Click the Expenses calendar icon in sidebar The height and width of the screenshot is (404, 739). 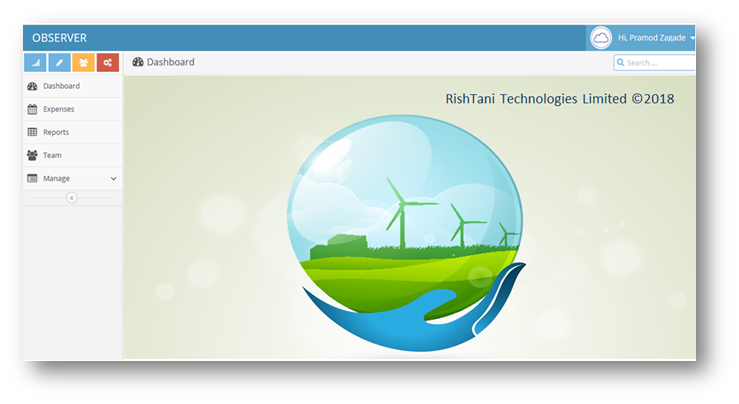pos(32,109)
